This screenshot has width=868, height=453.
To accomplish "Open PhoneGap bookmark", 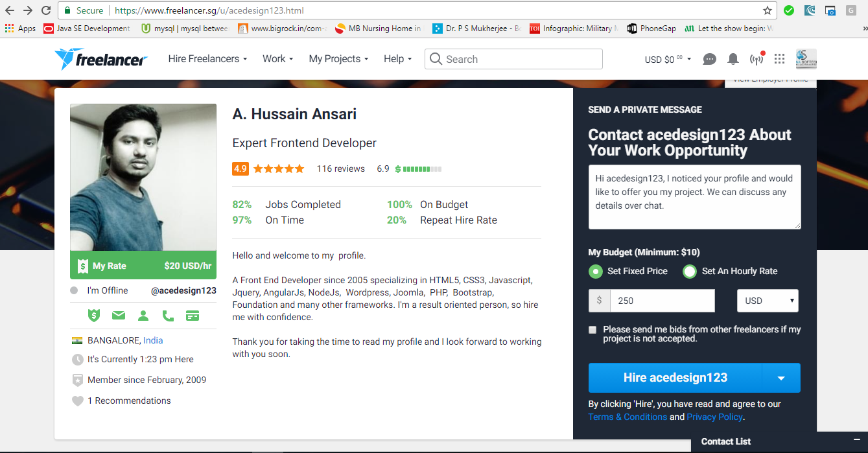I will pos(652,29).
